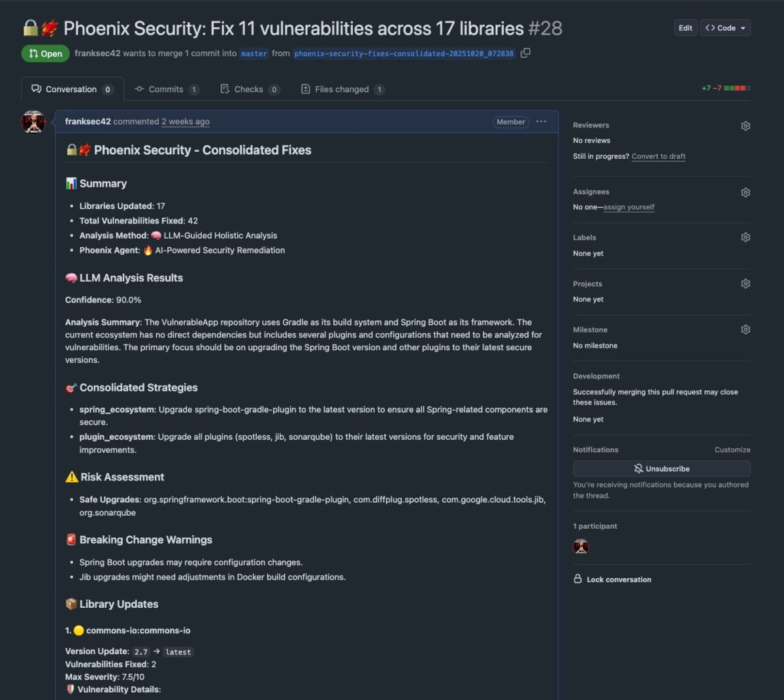Viewport: 784px width, 700px height.
Task: Open Milestone settings gear
Action: tap(745, 329)
